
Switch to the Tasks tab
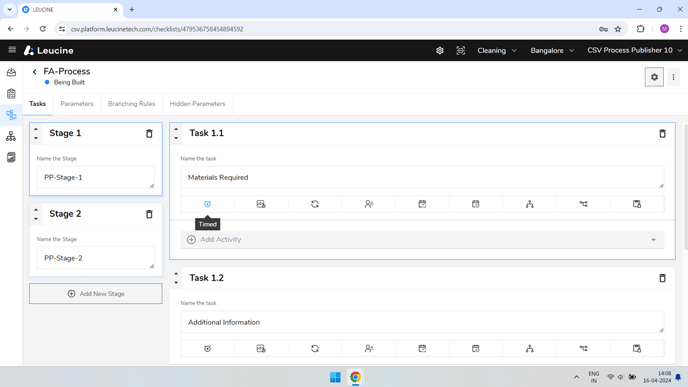click(x=38, y=104)
